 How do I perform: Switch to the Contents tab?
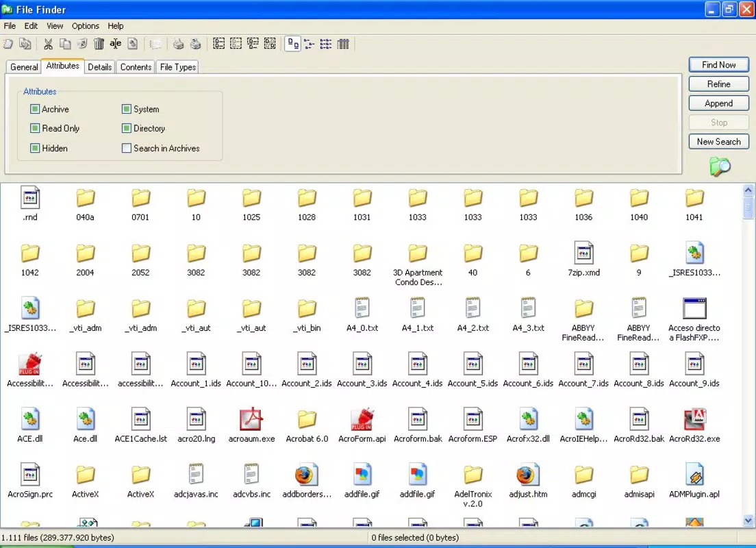coord(136,67)
